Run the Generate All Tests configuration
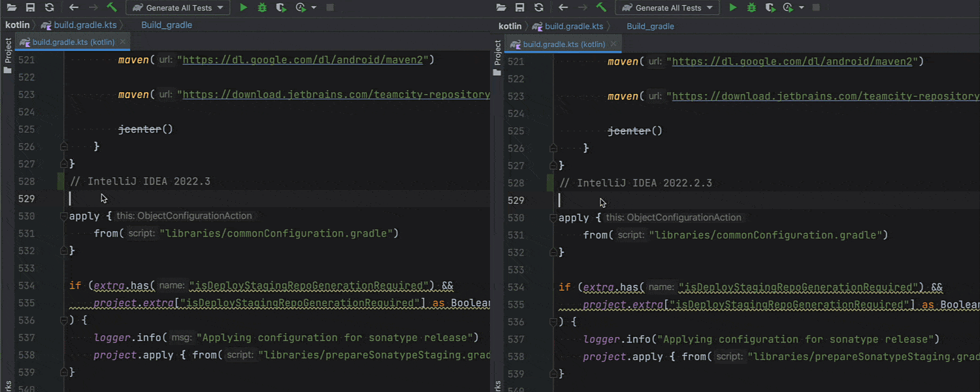 click(242, 7)
